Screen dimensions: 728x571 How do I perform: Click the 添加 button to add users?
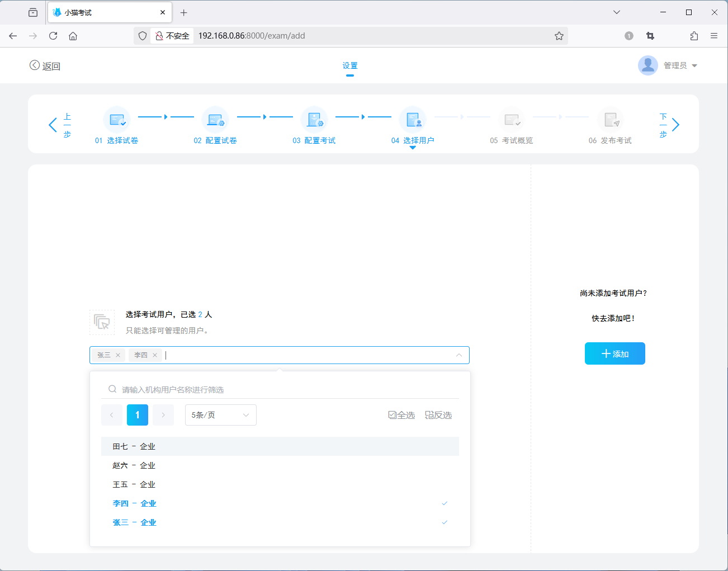tap(614, 353)
